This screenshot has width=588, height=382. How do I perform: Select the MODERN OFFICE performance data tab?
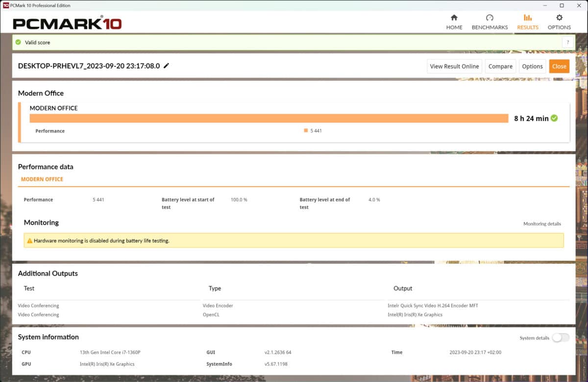click(42, 179)
